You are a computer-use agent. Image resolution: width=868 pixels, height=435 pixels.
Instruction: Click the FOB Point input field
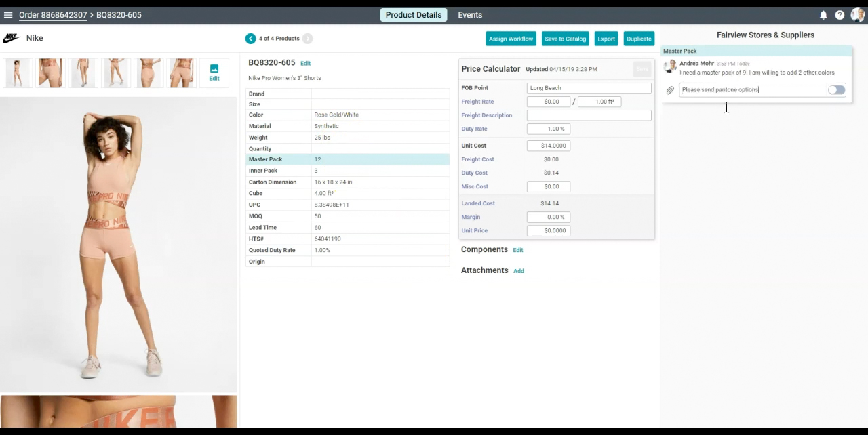point(589,88)
